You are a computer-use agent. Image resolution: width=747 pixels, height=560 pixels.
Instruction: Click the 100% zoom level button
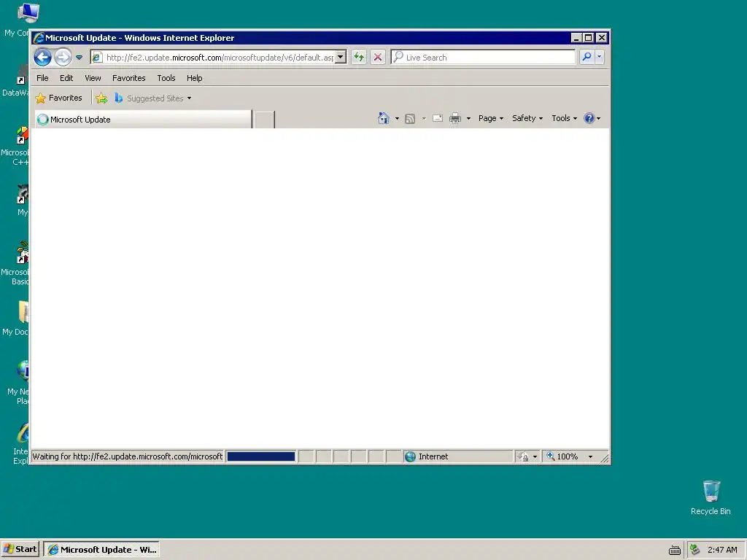(562, 456)
